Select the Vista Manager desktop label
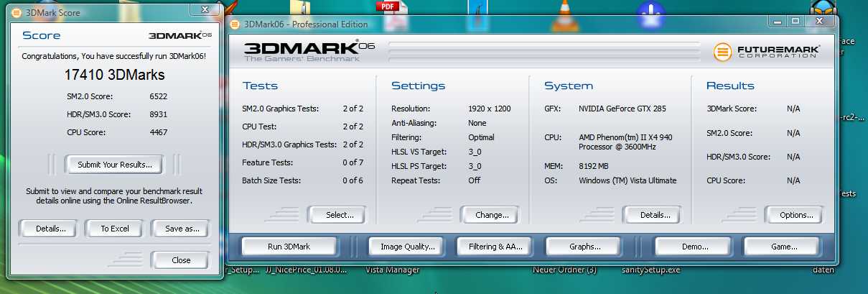868x294 pixels. click(x=392, y=270)
